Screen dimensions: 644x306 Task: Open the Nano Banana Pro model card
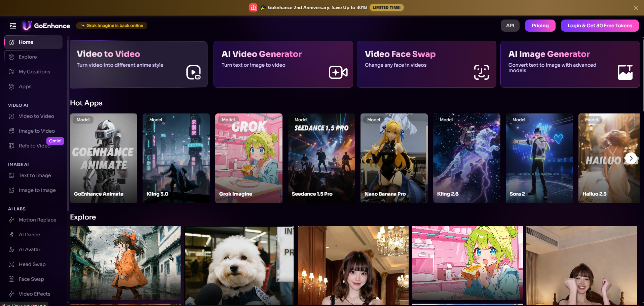click(x=393, y=158)
